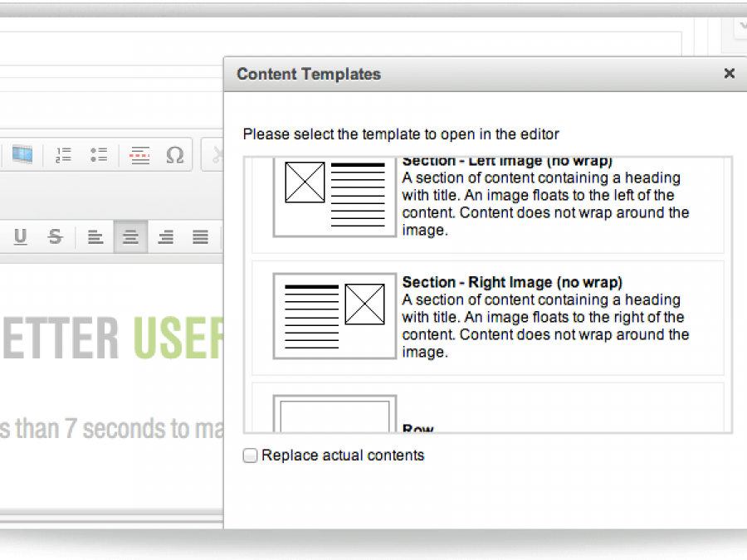The height and width of the screenshot is (560, 747).
Task: Open the special character Omega tool
Action: pyautogui.click(x=174, y=154)
